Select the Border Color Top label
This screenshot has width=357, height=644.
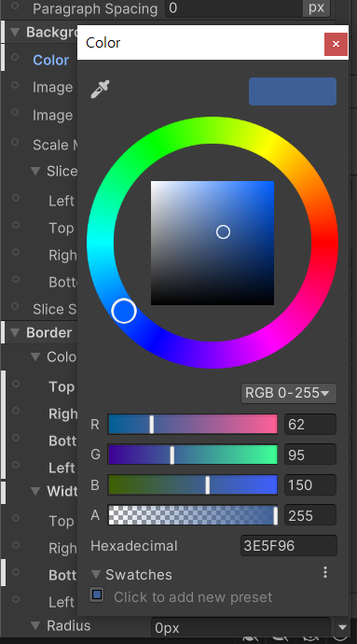coord(62,387)
